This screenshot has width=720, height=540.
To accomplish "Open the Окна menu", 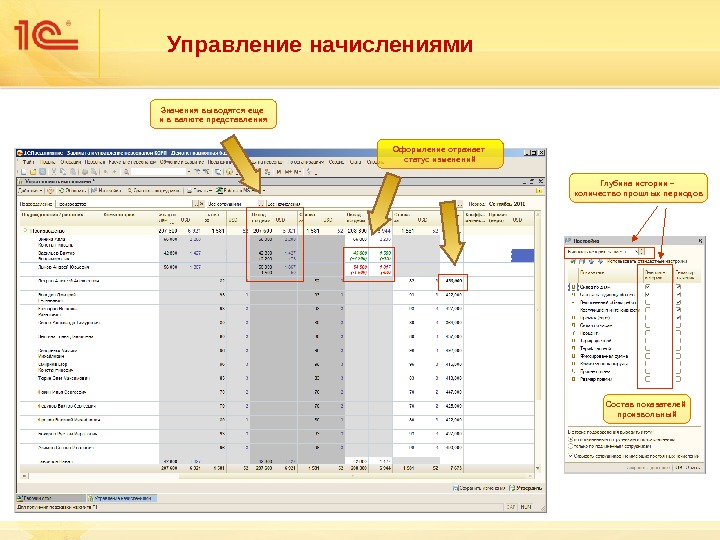I will [355, 162].
